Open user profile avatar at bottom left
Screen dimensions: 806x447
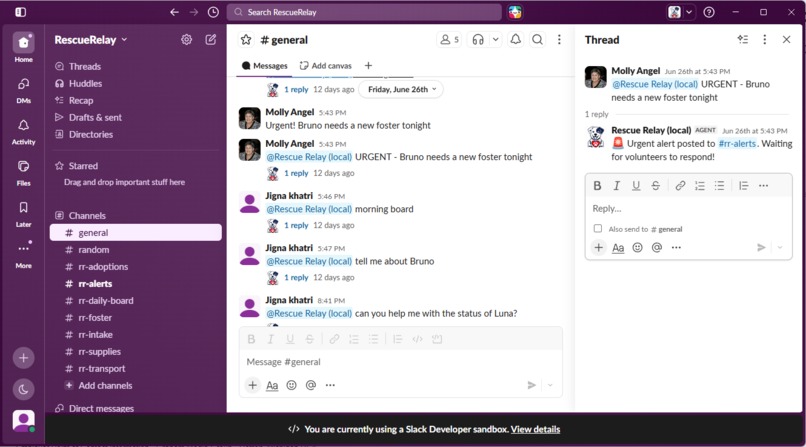24,421
